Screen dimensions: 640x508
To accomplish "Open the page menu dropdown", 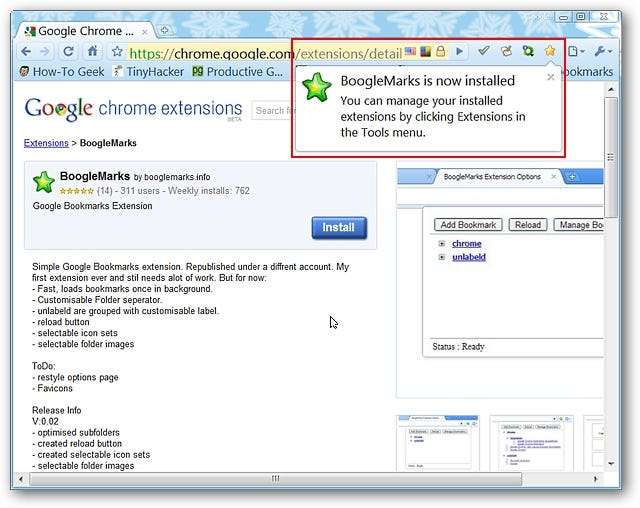I will (576, 51).
